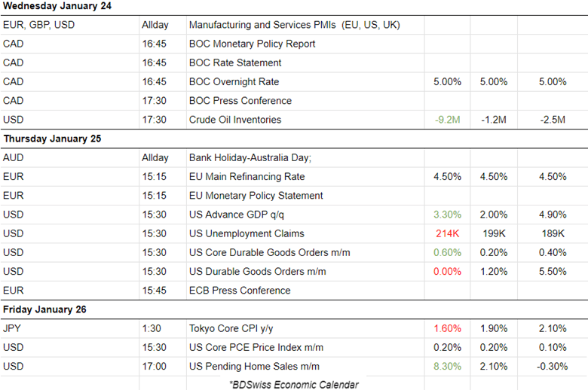This screenshot has width=588, height=390.
Task: Open the BOC Monetary Policy Report event
Action: [252, 44]
